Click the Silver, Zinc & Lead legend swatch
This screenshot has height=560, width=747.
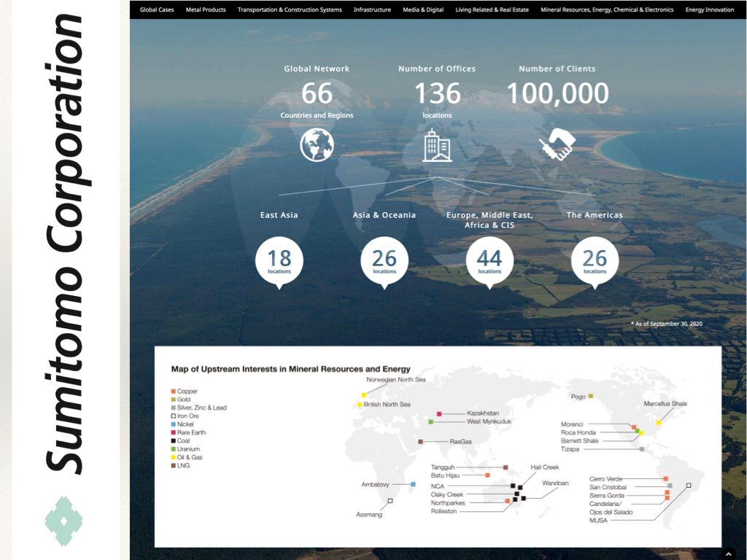click(174, 408)
